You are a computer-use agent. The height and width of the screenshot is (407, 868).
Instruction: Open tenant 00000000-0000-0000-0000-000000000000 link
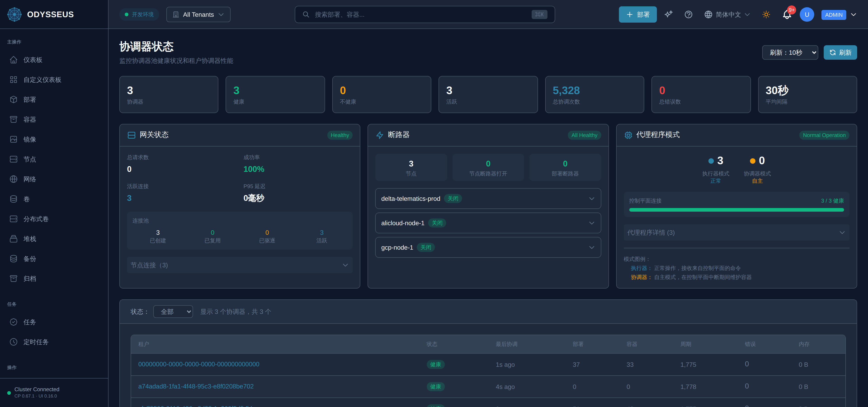pos(198,364)
